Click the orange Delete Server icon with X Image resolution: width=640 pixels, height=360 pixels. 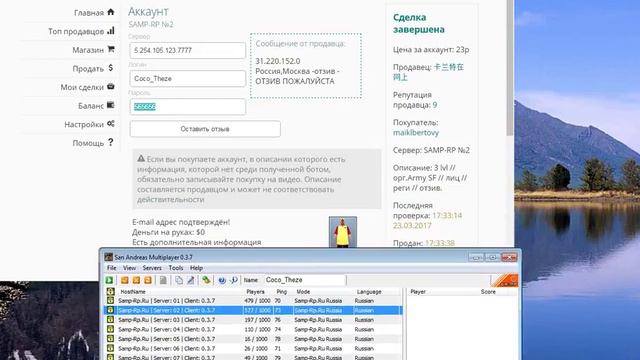point(136,280)
